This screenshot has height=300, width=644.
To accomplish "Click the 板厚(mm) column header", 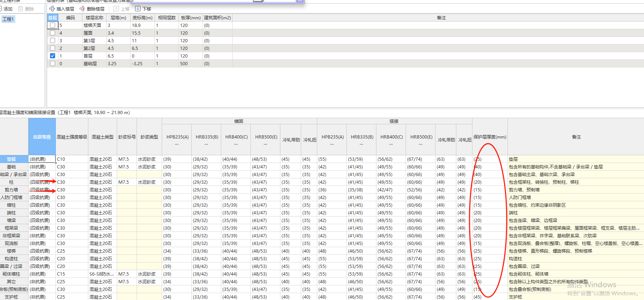I will point(191,17).
